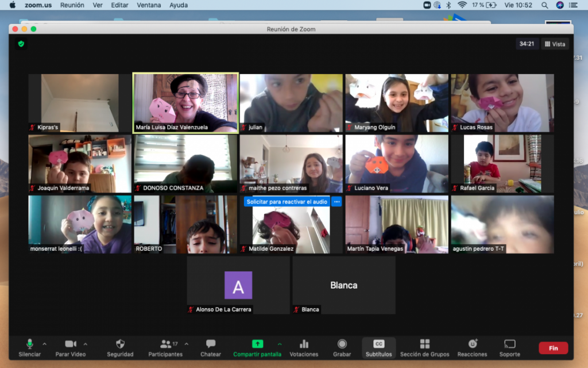
Task: Open the Seguridad shield icon
Action: tap(120, 344)
